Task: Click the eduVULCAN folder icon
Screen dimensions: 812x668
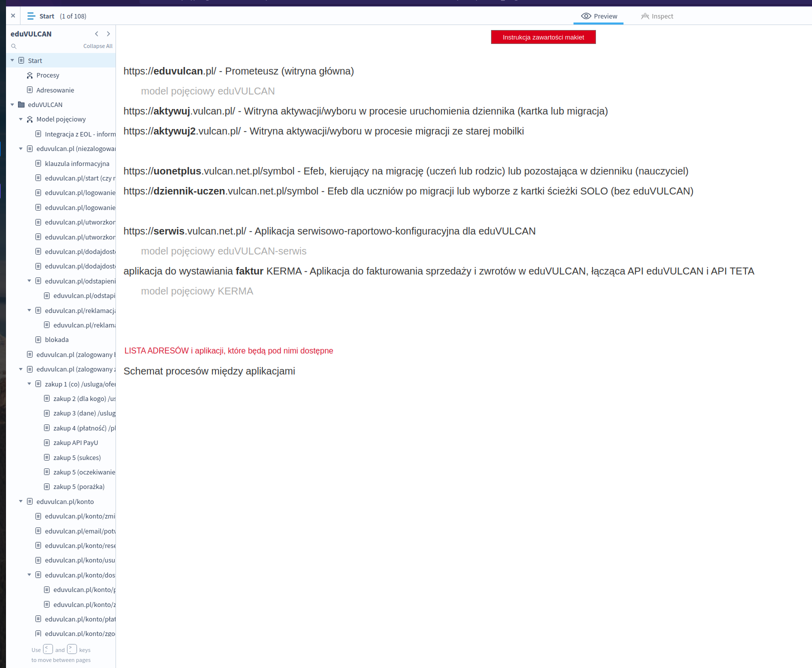Action: tap(21, 104)
